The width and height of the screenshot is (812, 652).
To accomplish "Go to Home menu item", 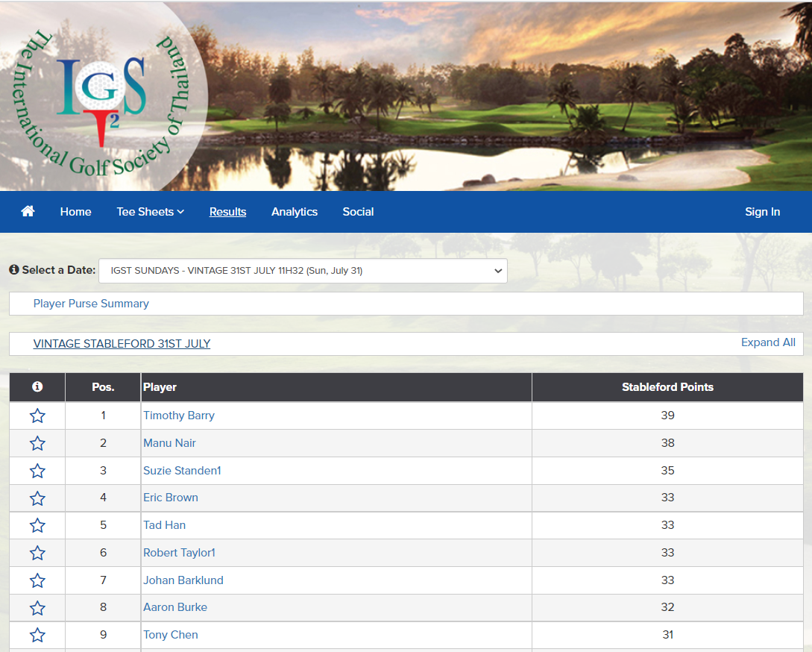I will (75, 211).
